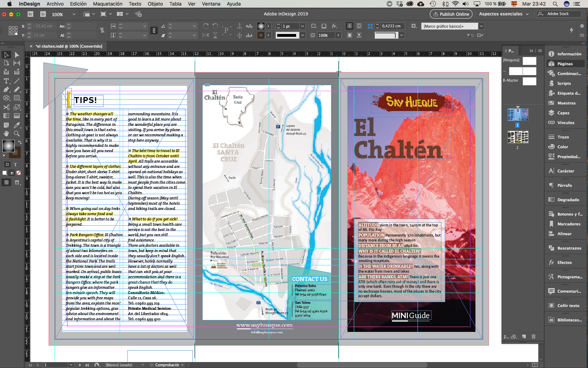Select the Selection tool arrow
Screen dimensions: 588x368
click(x=6, y=55)
